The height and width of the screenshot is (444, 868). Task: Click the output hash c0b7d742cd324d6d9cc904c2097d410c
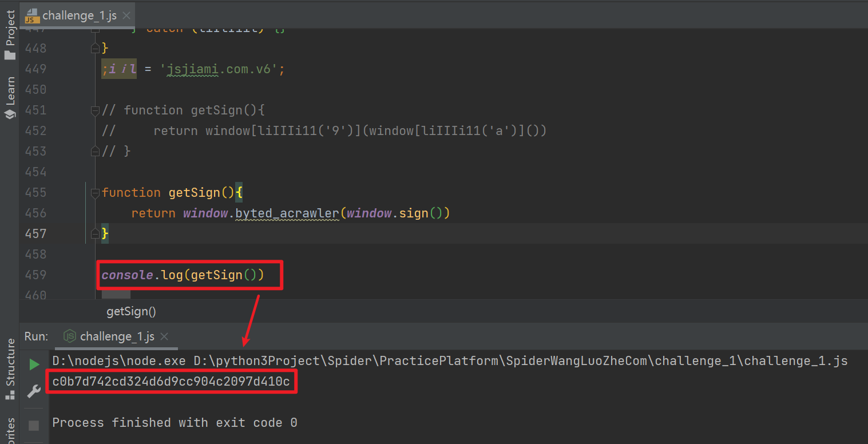coord(171,380)
